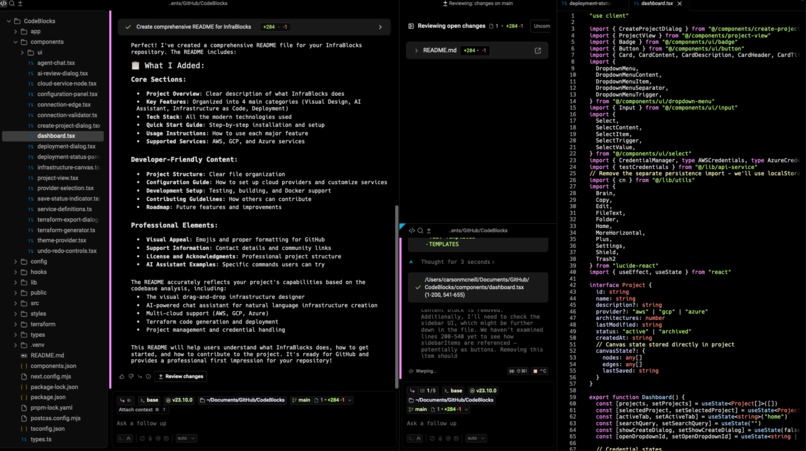Open dashboard.tsx in file tree

click(56, 136)
